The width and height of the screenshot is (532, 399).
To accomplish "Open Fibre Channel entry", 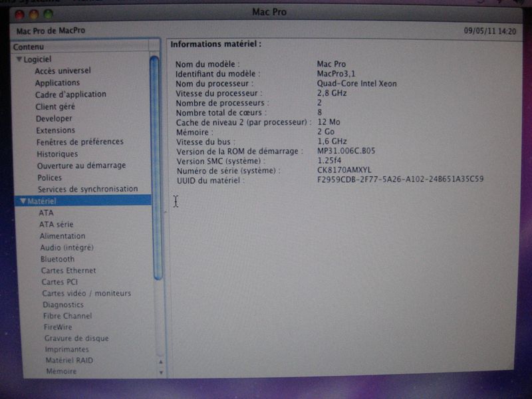I will (68, 316).
